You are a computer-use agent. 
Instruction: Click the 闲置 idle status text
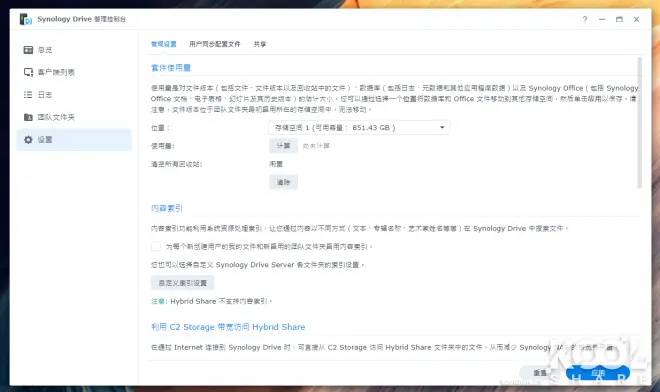pyautogui.click(x=276, y=164)
